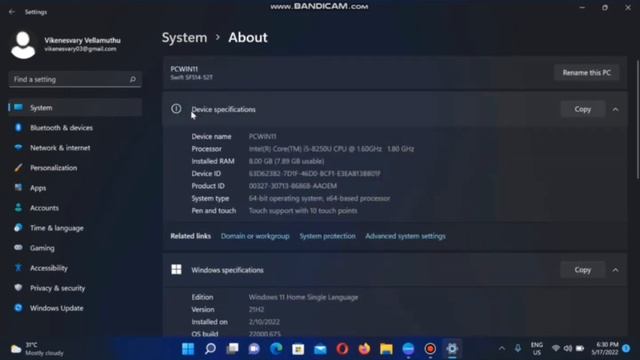The height and width of the screenshot is (360, 640).
Task: Open Mail app from taskbar
Action: [x=320, y=349]
